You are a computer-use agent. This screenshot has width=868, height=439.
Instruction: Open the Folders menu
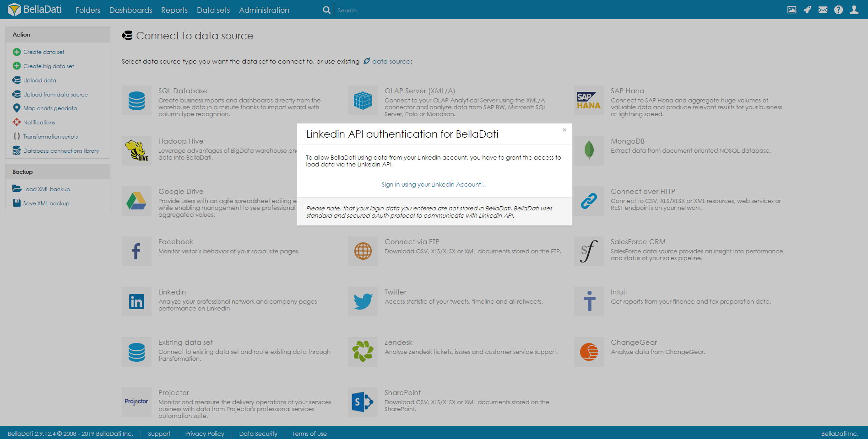[x=88, y=10]
